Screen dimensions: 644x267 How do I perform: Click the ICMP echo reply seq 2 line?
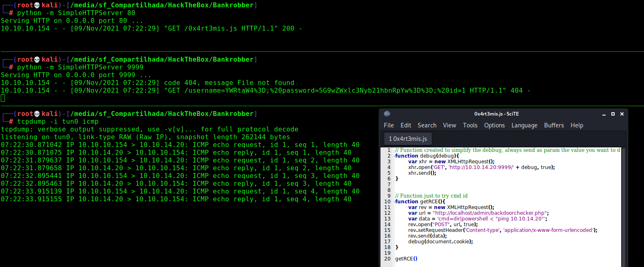(x=176, y=168)
